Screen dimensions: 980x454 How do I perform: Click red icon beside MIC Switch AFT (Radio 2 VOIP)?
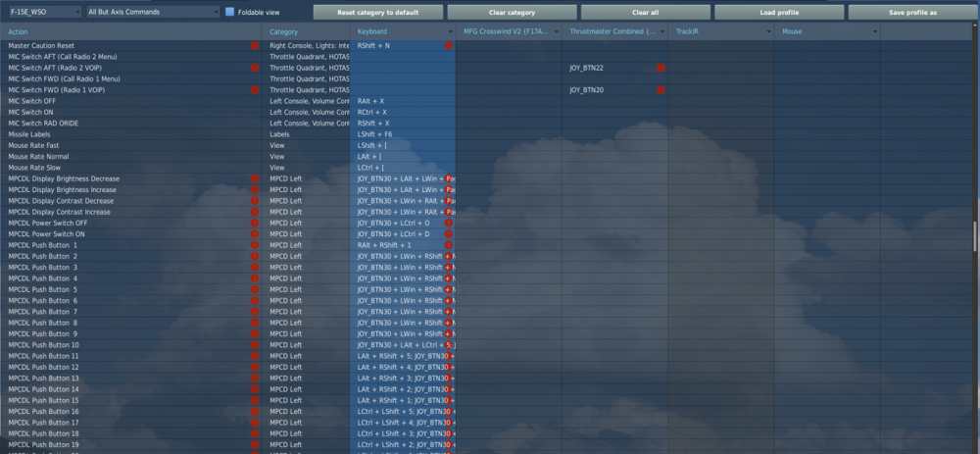click(x=255, y=68)
